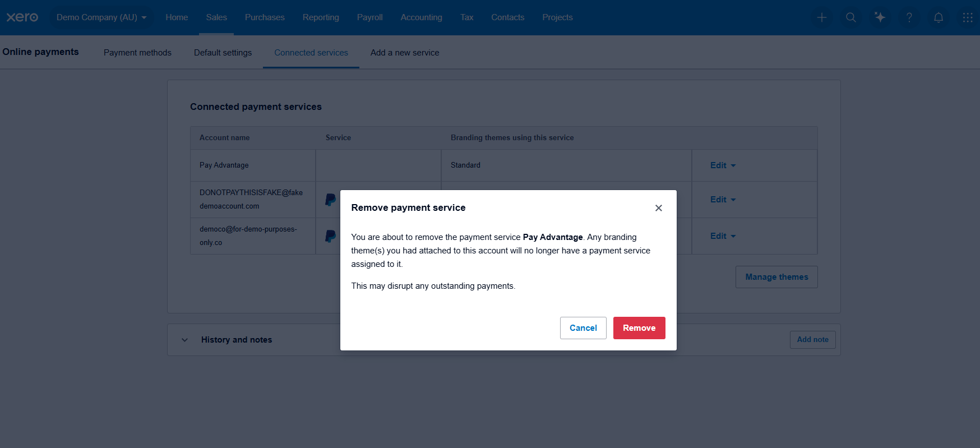Open the Accounting menu
Image resolution: width=980 pixels, height=448 pixels.
click(421, 17)
